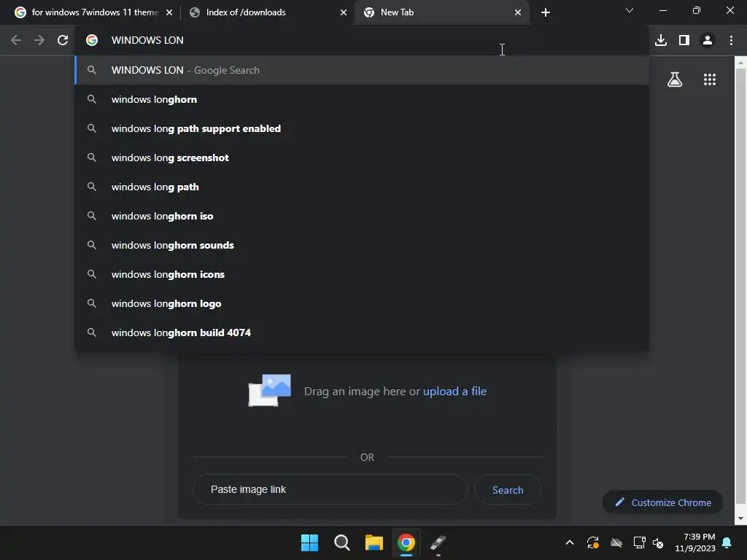Click the OneDrive cloud tray icon
The height and width of the screenshot is (560, 747).
click(x=616, y=542)
